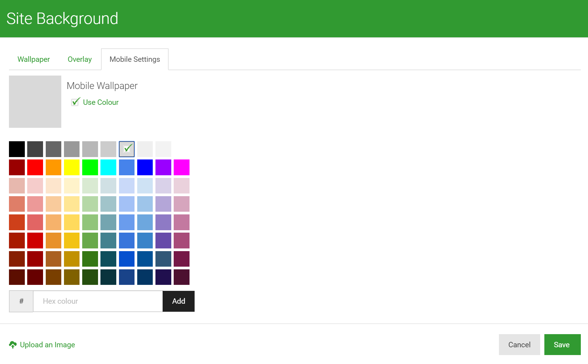Select the dark plum swatch at bottom-right of palette
Image resolution: width=588 pixels, height=364 pixels.
(181, 277)
